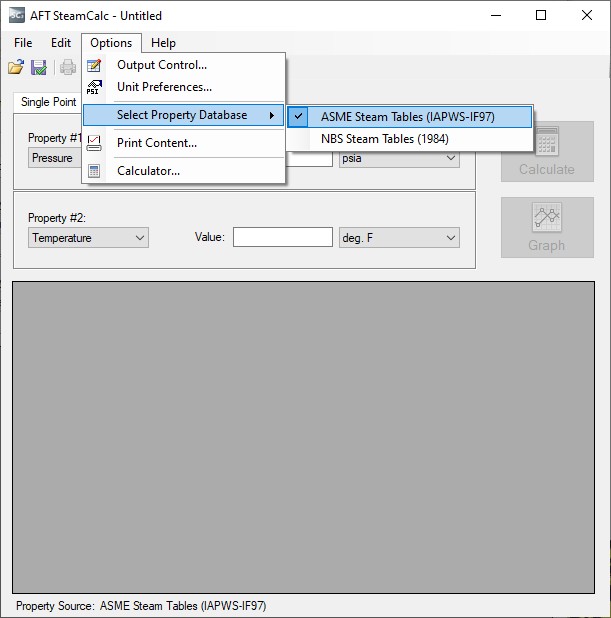Choose ASME Steam Tables (IAPWS-IF97) entry

[x=410, y=117]
